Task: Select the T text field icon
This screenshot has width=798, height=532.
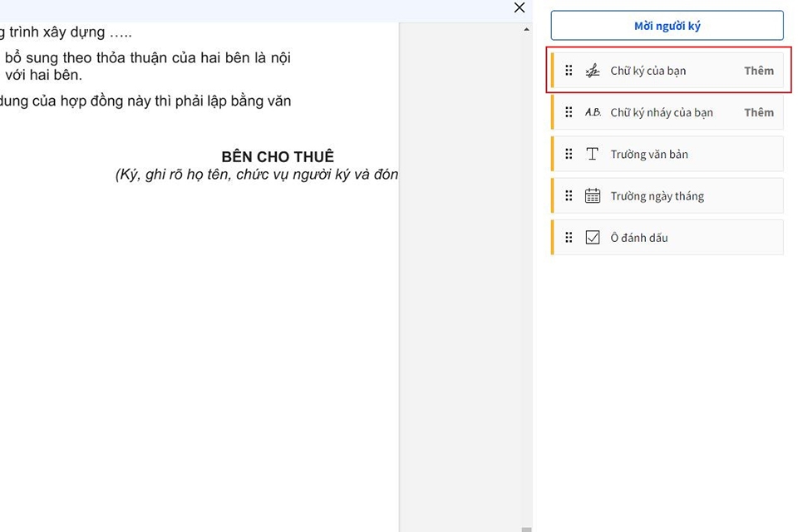Action: pyautogui.click(x=593, y=154)
